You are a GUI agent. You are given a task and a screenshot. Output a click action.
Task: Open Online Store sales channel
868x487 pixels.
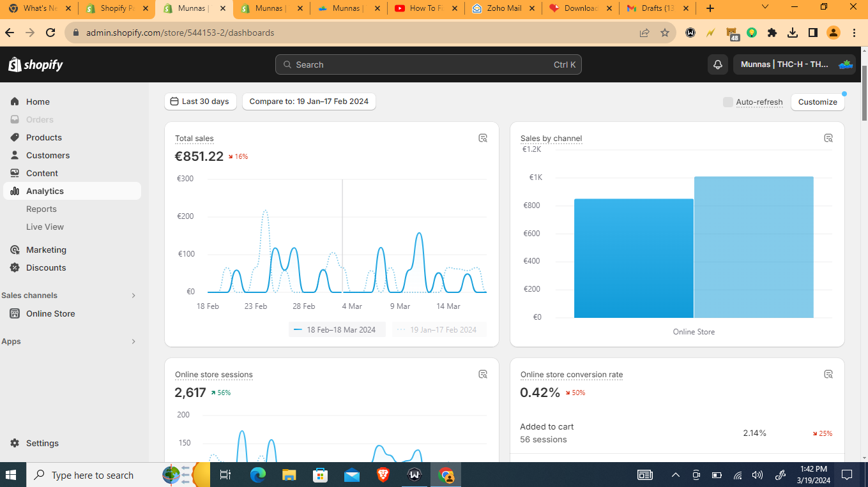50,313
